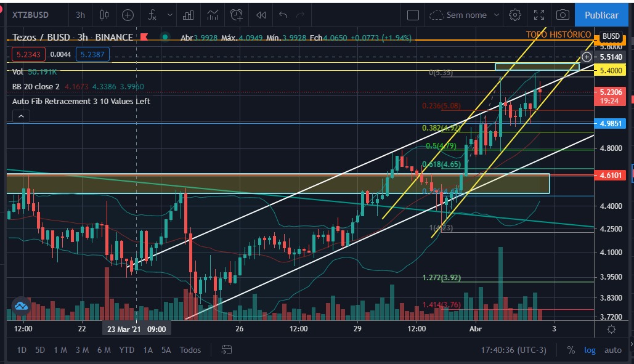Select the 1.414(3.76) Fib level label
Image resolution: width=634 pixels, height=364 pixels.
pos(441,305)
